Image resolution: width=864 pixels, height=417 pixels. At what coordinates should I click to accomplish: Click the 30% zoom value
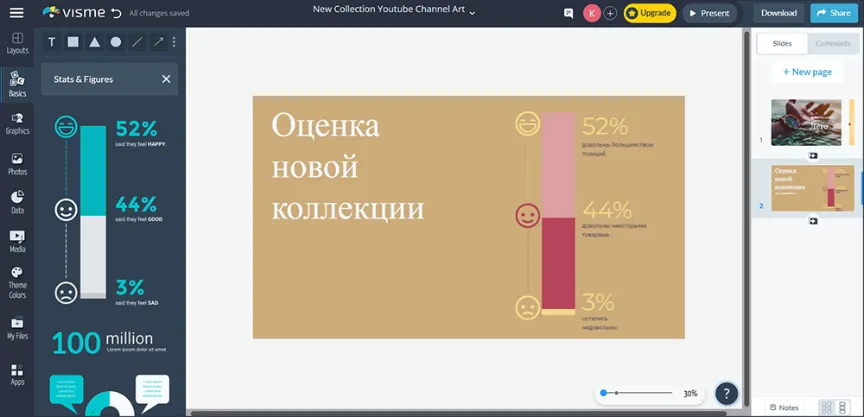[x=690, y=393]
